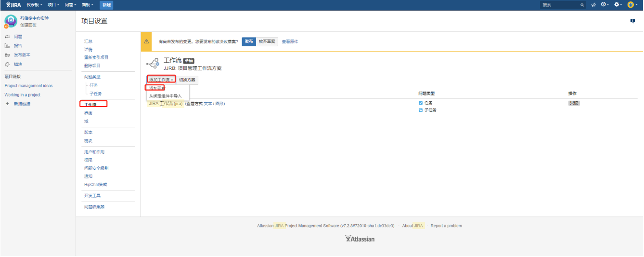The height and width of the screenshot is (257, 644).
Task: Open the 图形 view link
Action: (219, 104)
